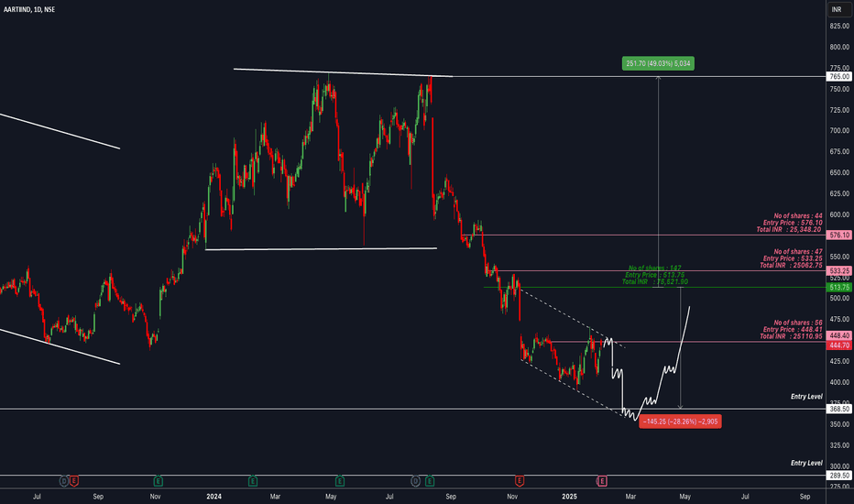Screen dimensions: 854x504
Task: Click the 600.00 tick on the price scale
Action: pyautogui.click(x=839, y=214)
